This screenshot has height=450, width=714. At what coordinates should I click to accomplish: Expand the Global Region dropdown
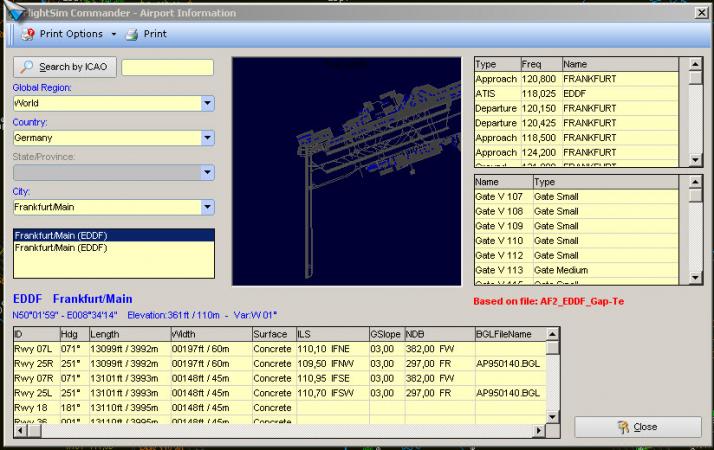tap(207, 103)
